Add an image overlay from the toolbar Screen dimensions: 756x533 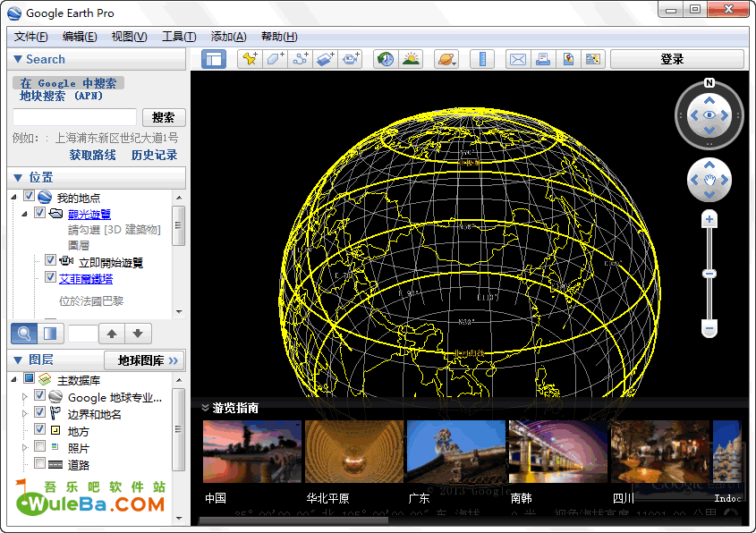coord(325,59)
